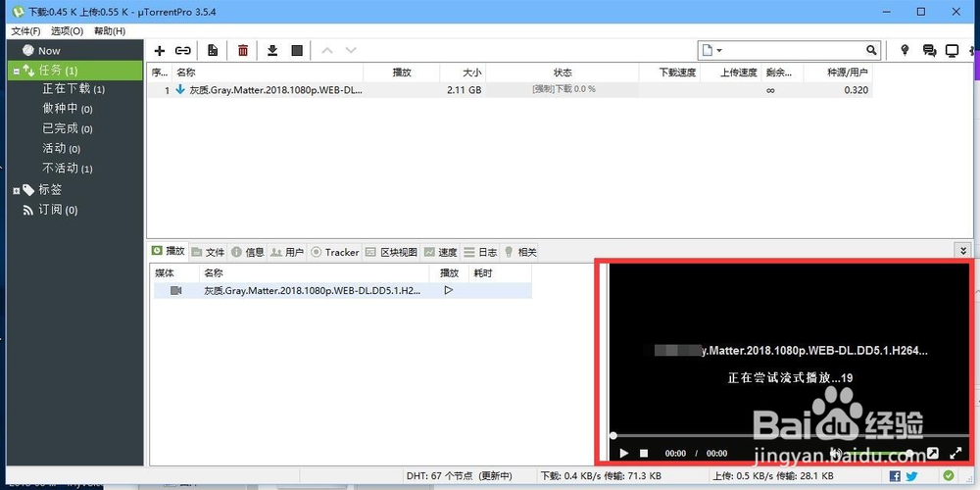The width and height of the screenshot is (980, 490).
Task: Stop video in player panel
Action: (645, 453)
